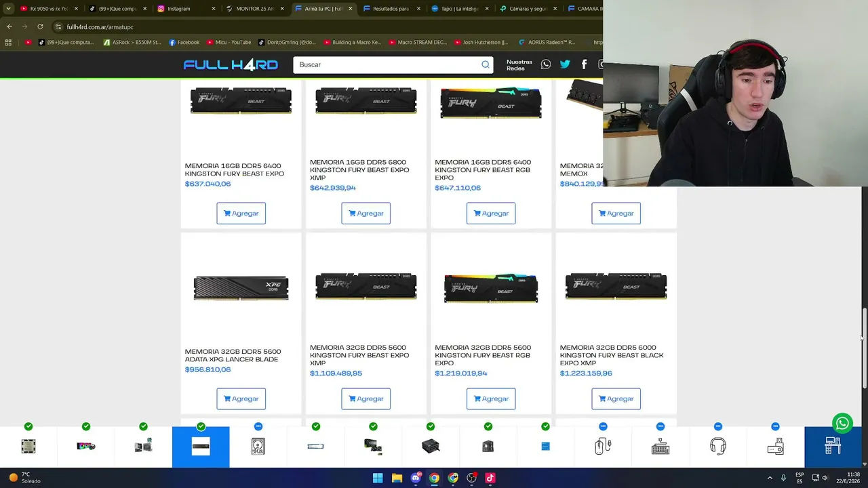Switch to the Rx 9050 vs rx tab

48,9
